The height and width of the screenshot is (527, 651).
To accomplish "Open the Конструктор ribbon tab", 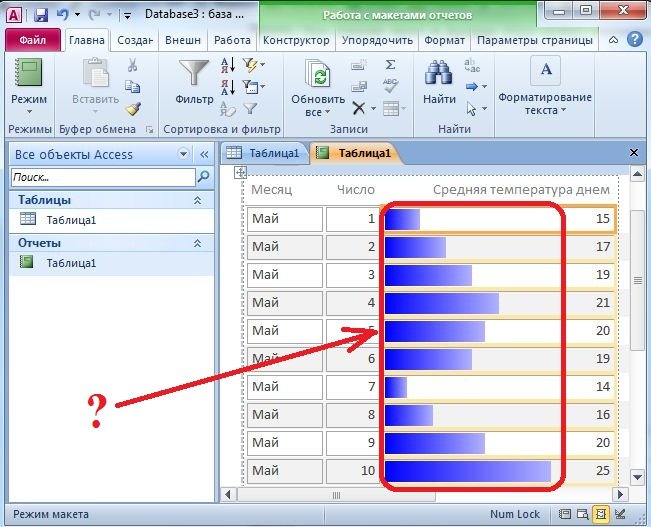I will 297,41.
